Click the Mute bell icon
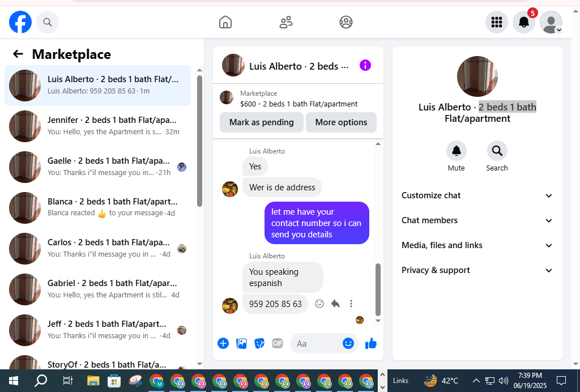Viewport: 580px width, 392px height. (x=456, y=151)
